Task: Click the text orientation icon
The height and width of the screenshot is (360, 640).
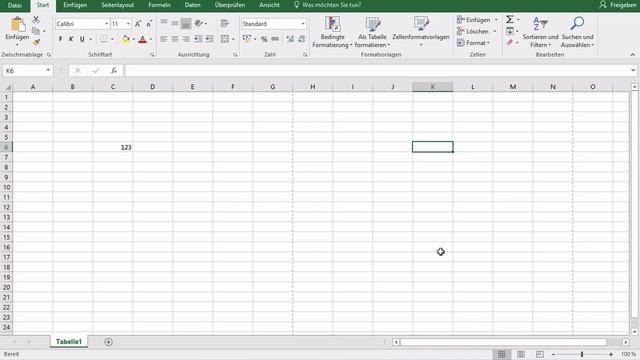Action: (x=199, y=23)
